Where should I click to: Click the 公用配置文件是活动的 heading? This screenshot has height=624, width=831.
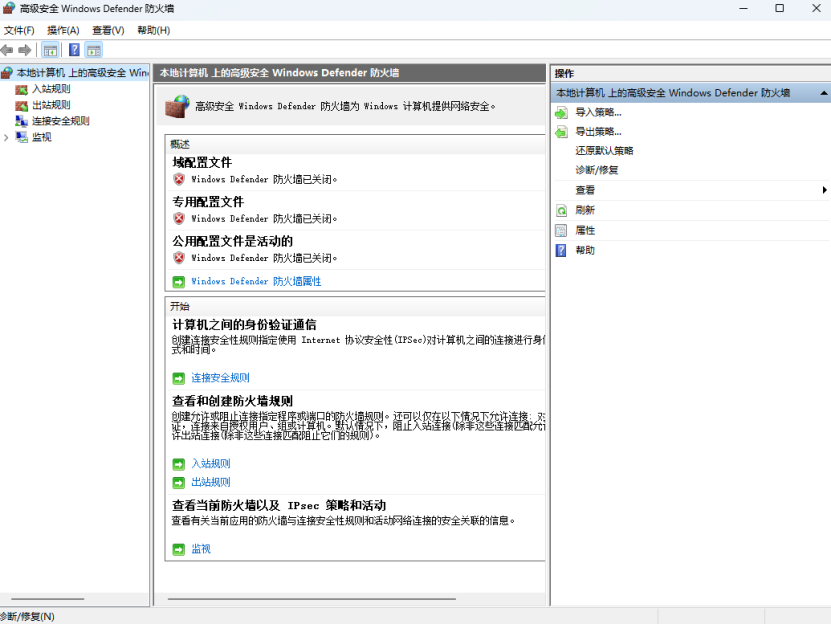(x=233, y=242)
